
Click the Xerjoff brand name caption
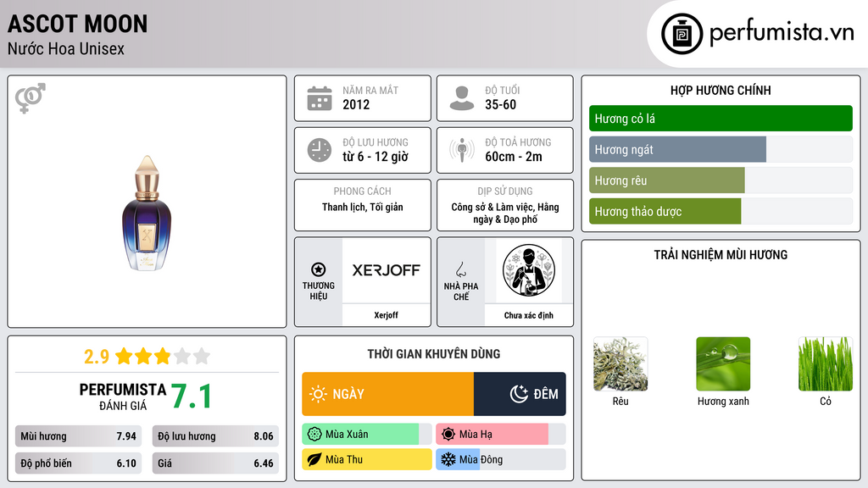(x=386, y=315)
